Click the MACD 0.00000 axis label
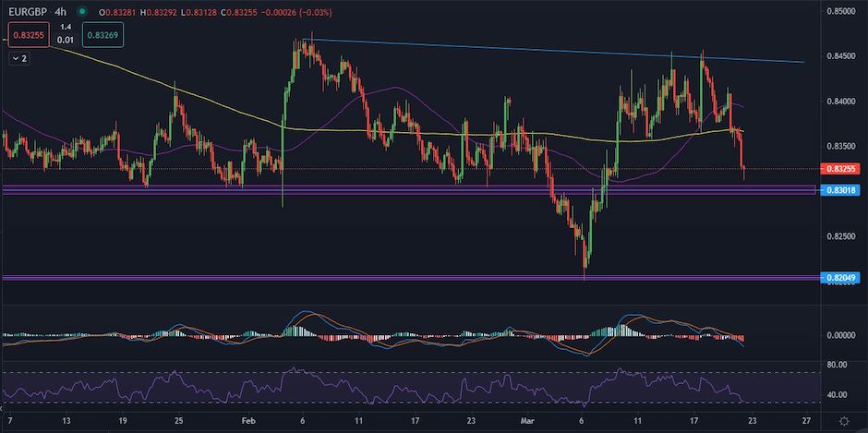 coord(839,335)
